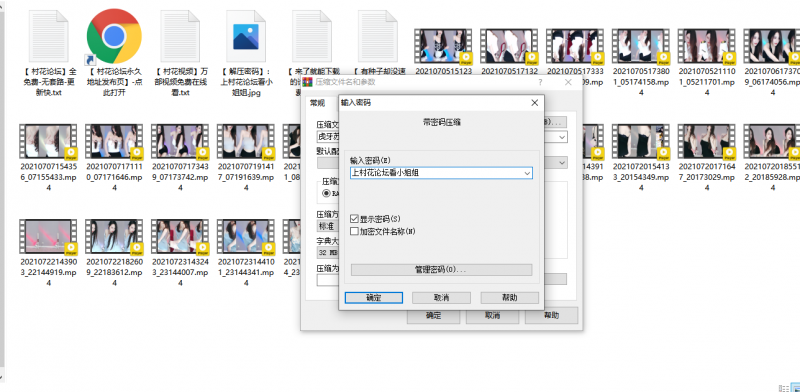Uncheck the 显示密码 checkbox
Image resolution: width=800 pixels, height=392 pixels.
pyautogui.click(x=355, y=219)
